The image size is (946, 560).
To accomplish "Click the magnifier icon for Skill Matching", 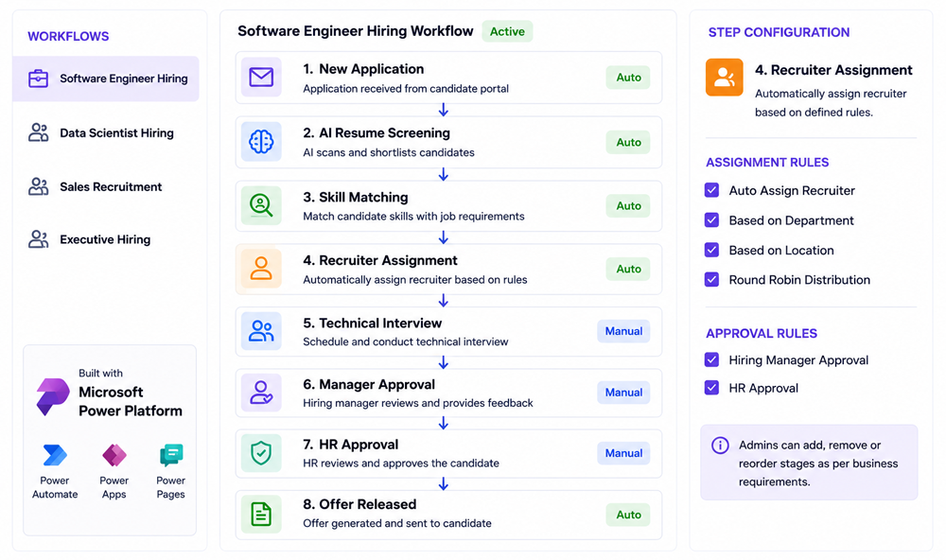I will [261, 205].
